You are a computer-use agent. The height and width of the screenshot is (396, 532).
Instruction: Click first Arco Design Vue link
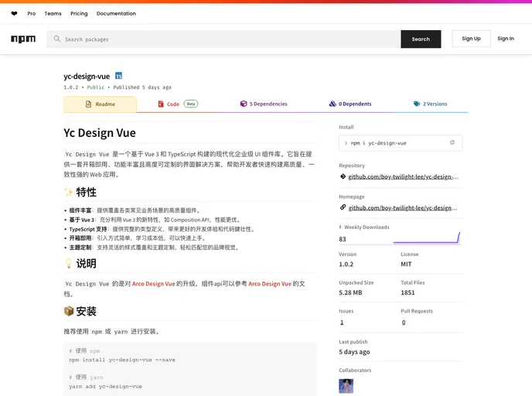[153, 284]
